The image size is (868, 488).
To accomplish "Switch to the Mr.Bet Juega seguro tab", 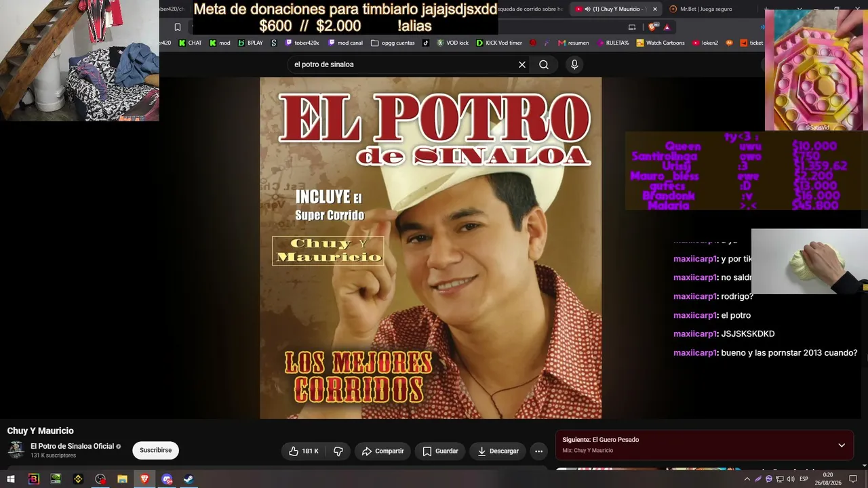I will pos(705,9).
